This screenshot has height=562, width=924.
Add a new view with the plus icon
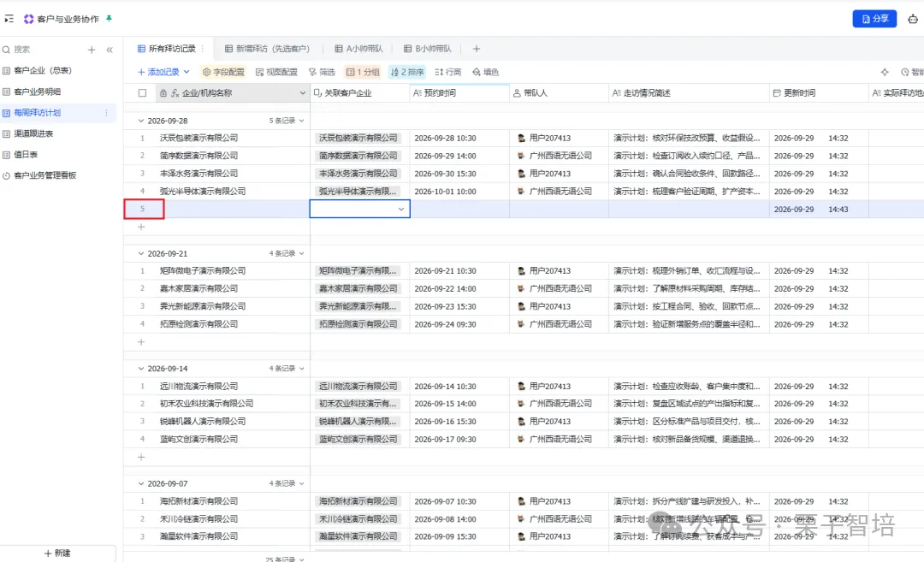coord(477,49)
